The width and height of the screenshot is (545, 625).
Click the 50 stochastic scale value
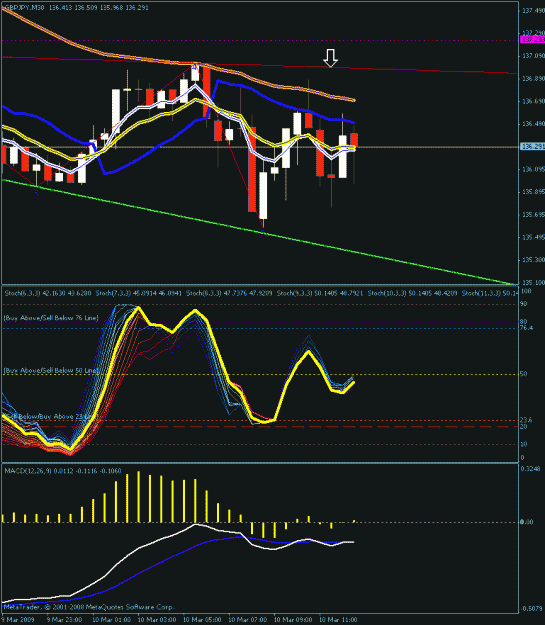tap(524, 374)
